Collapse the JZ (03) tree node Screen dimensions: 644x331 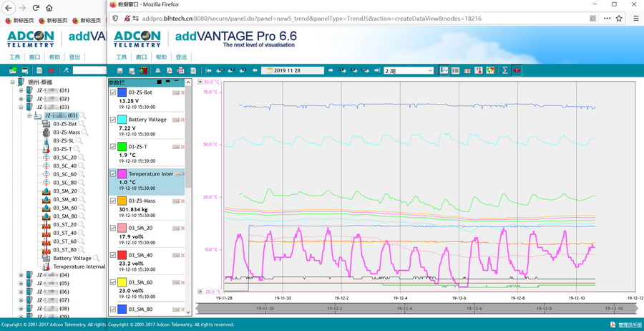(x=21, y=107)
